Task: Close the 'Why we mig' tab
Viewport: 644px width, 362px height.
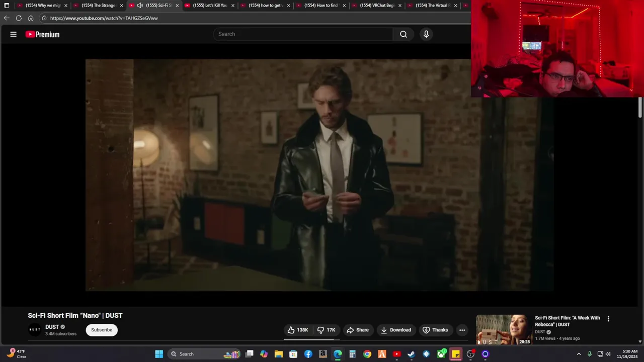Action: (x=65, y=6)
